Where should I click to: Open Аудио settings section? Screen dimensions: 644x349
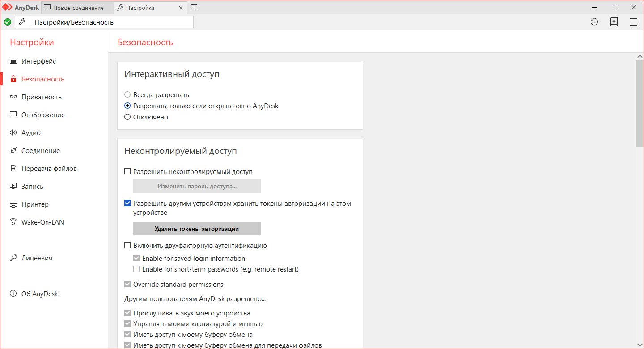pos(54,133)
